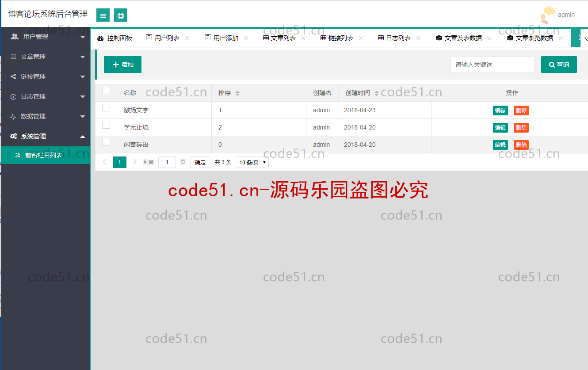Edit the 闲言碎语 row
Viewport: 588px width, 370px height.
tap(500, 145)
